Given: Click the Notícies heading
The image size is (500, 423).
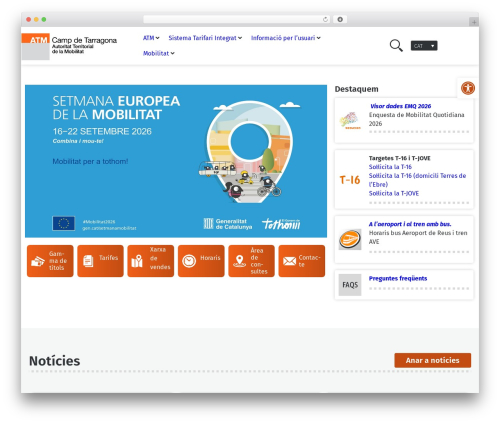Looking at the screenshot, I should pyautogui.click(x=55, y=361).
